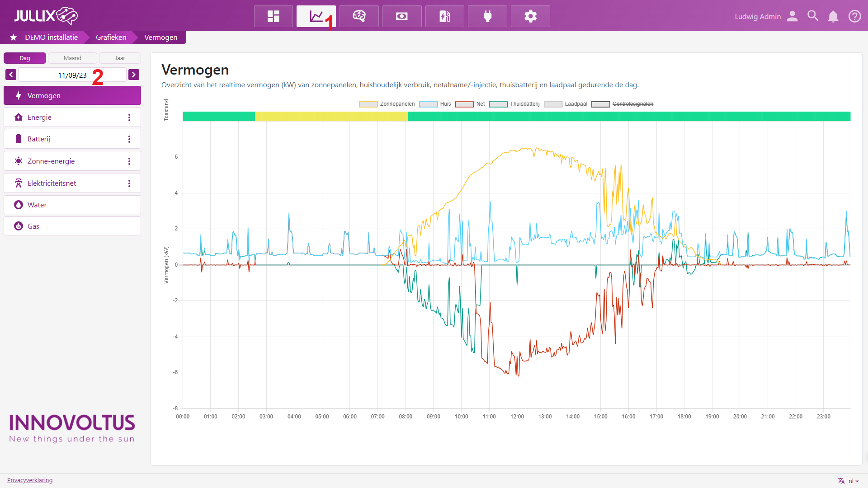This screenshot has width=868, height=488.
Task: Click the yellow segment of Toestand bar
Action: pyautogui.click(x=331, y=117)
